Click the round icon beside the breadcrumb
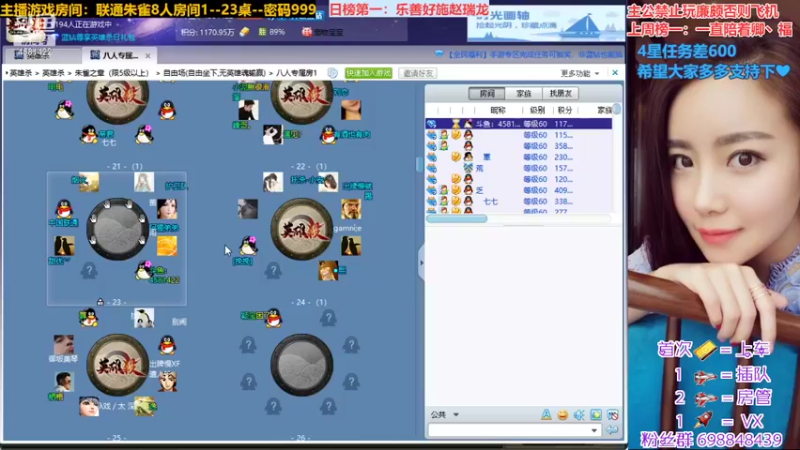 tap(333, 73)
